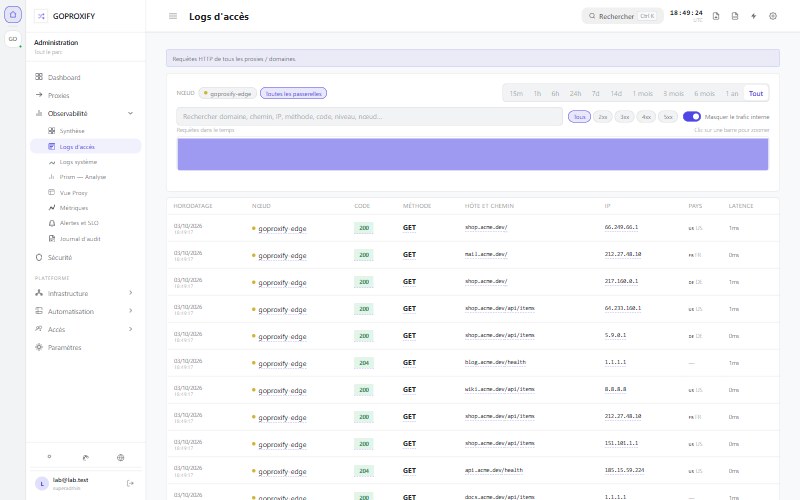Click the IP 66.249.66.1
The image size is (800, 500).
[x=621, y=228]
